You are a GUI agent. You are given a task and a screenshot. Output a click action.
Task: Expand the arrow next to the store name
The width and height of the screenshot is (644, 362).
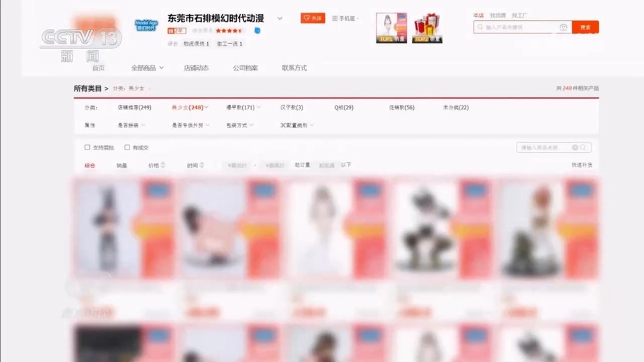[x=280, y=19]
